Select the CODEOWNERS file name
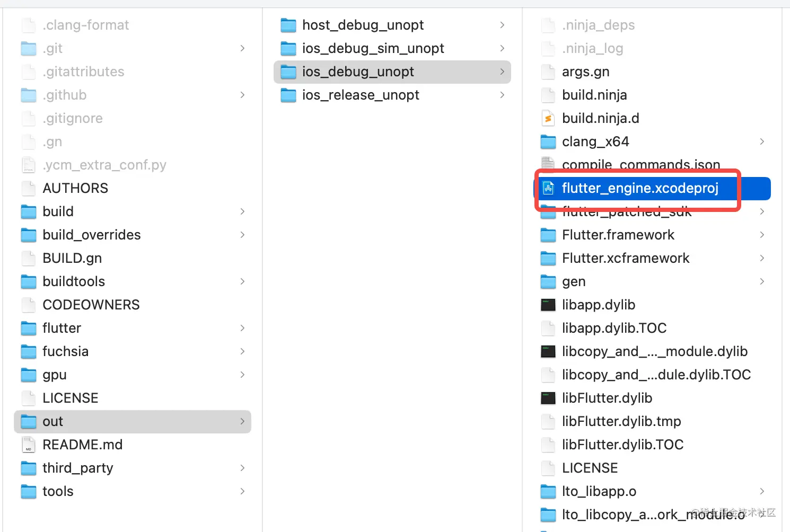Screen dimensions: 790x532 [x=91, y=305]
